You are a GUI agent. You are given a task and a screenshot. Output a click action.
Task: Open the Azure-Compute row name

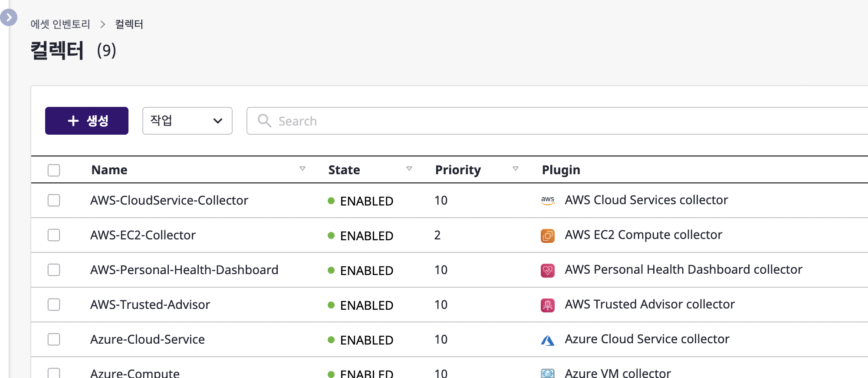tap(135, 373)
